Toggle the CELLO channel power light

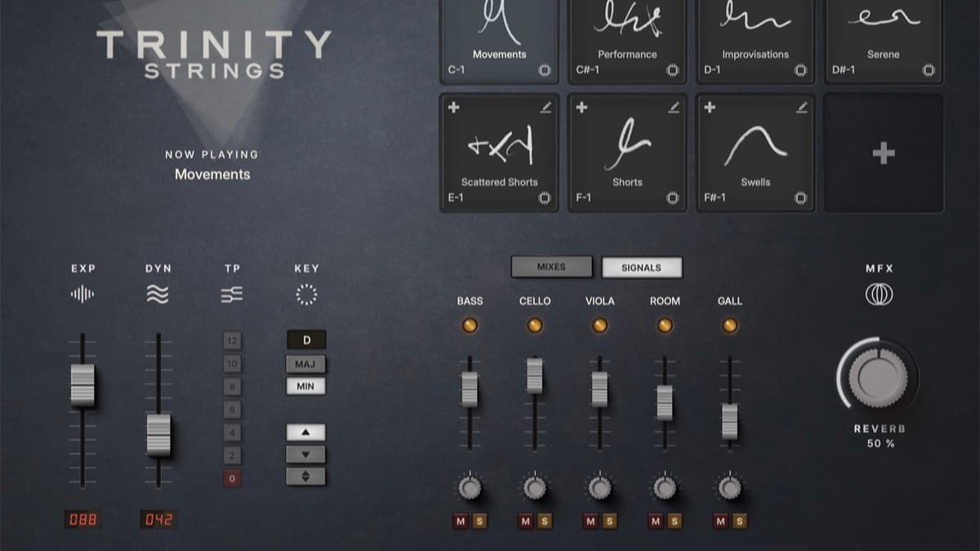pyautogui.click(x=535, y=325)
